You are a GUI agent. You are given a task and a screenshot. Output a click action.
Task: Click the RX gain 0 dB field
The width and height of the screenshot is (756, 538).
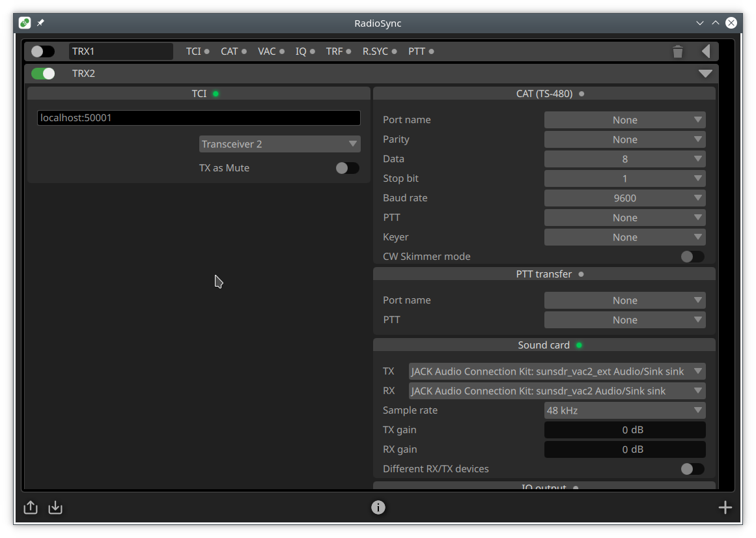coord(625,449)
